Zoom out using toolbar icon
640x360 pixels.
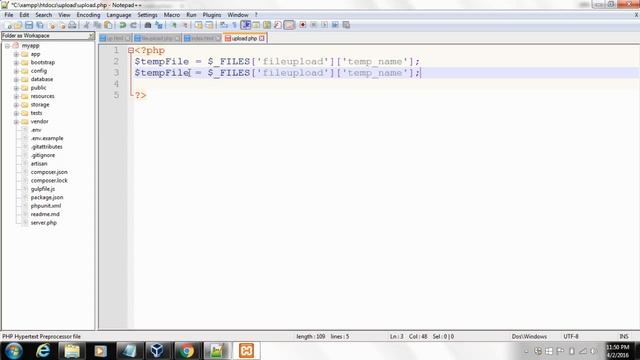(x=185, y=25)
